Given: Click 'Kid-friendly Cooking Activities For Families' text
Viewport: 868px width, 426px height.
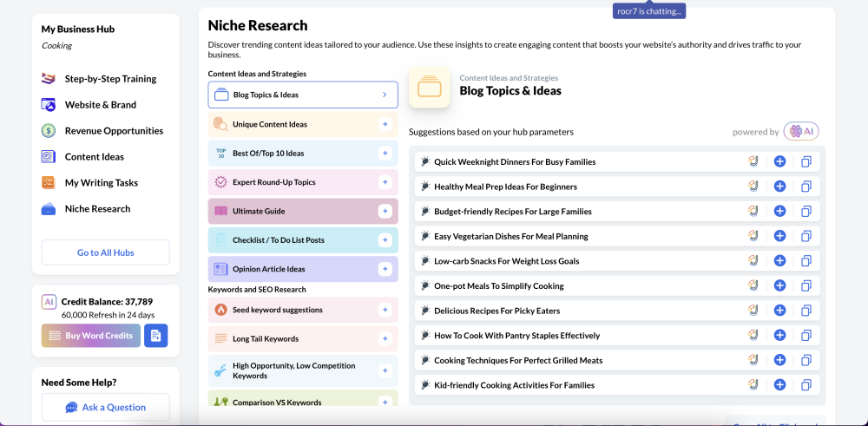Looking at the screenshot, I should [x=514, y=384].
